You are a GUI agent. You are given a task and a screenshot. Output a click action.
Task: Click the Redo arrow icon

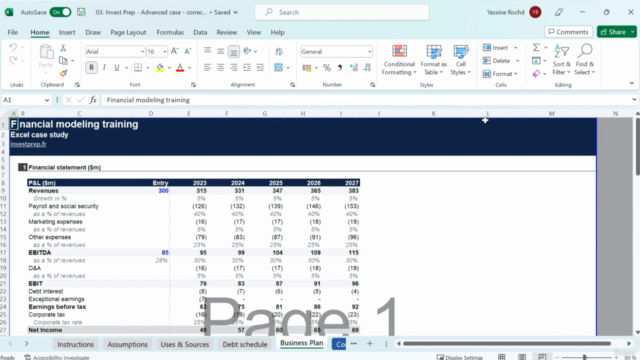coord(13,60)
